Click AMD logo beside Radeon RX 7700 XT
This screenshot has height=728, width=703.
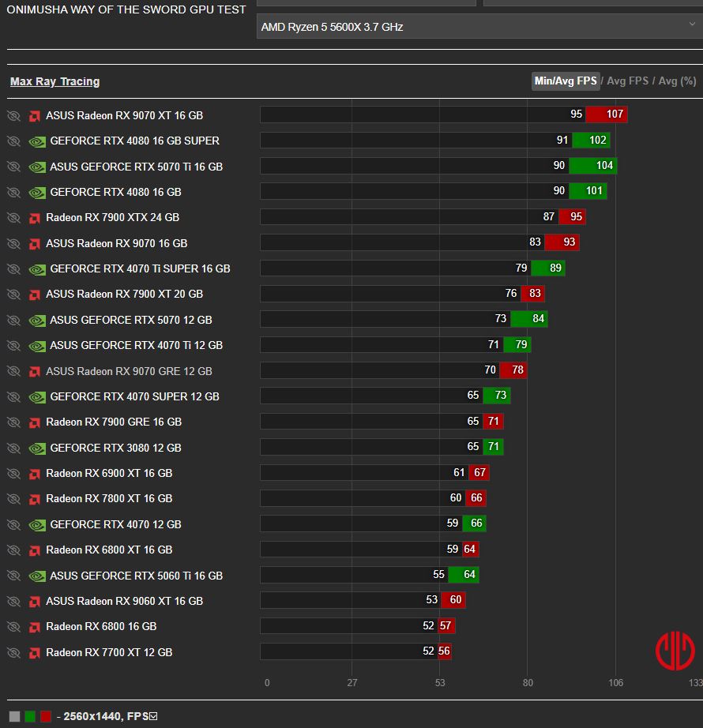click(x=35, y=653)
